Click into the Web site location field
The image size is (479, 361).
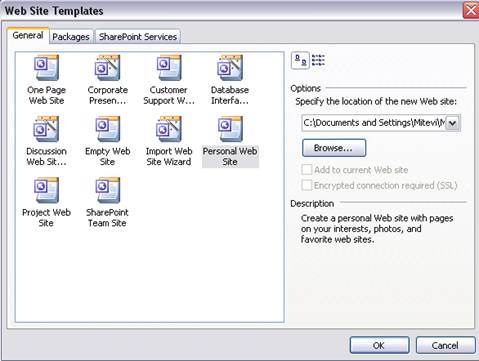pos(374,123)
